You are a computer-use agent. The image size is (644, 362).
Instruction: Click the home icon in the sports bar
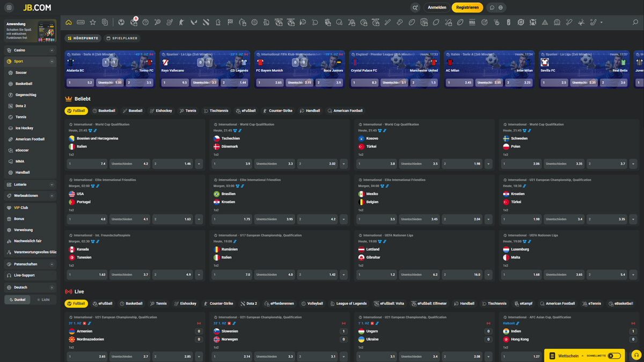tap(68, 23)
